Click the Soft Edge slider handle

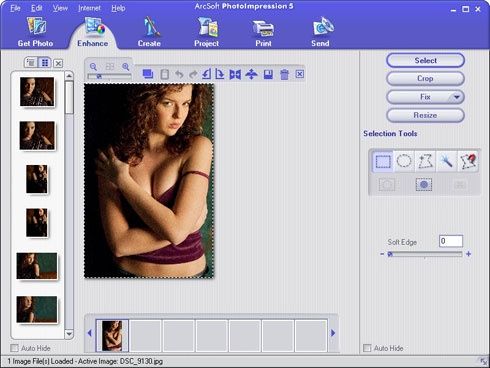coord(390,254)
